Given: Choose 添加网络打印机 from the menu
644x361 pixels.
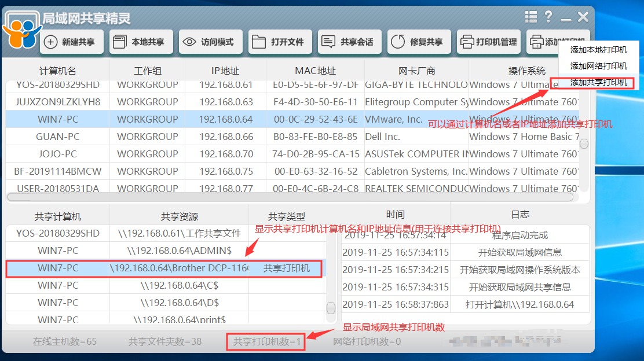Looking at the screenshot, I should pos(598,66).
